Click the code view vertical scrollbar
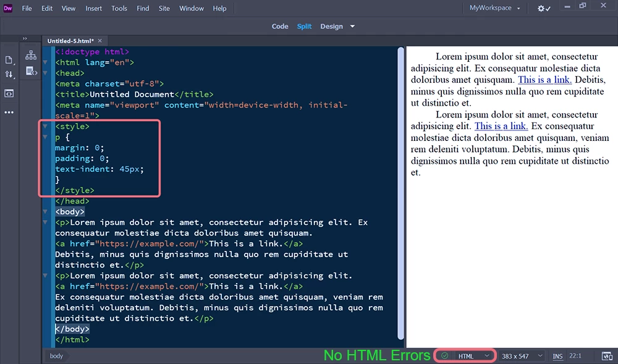Image resolution: width=618 pixels, height=364 pixels. [x=401, y=193]
